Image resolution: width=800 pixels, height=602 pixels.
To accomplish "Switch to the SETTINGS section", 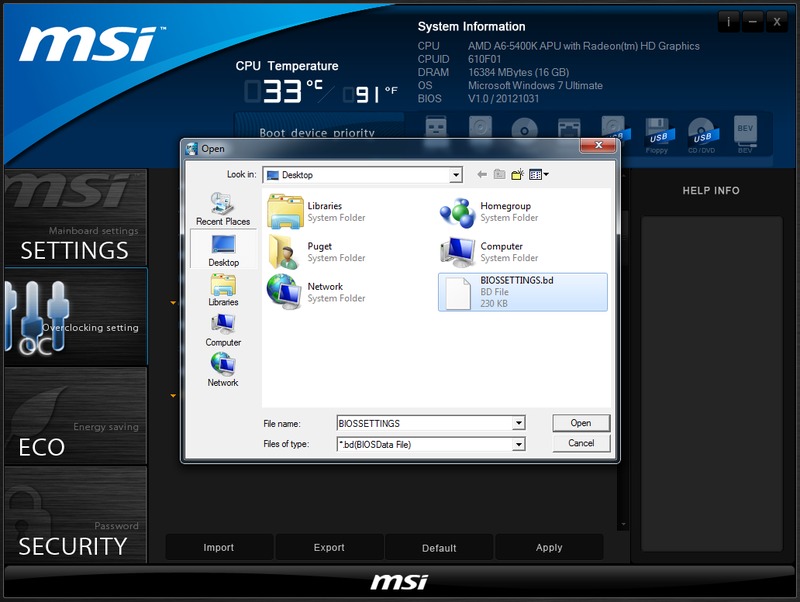I will (x=75, y=240).
